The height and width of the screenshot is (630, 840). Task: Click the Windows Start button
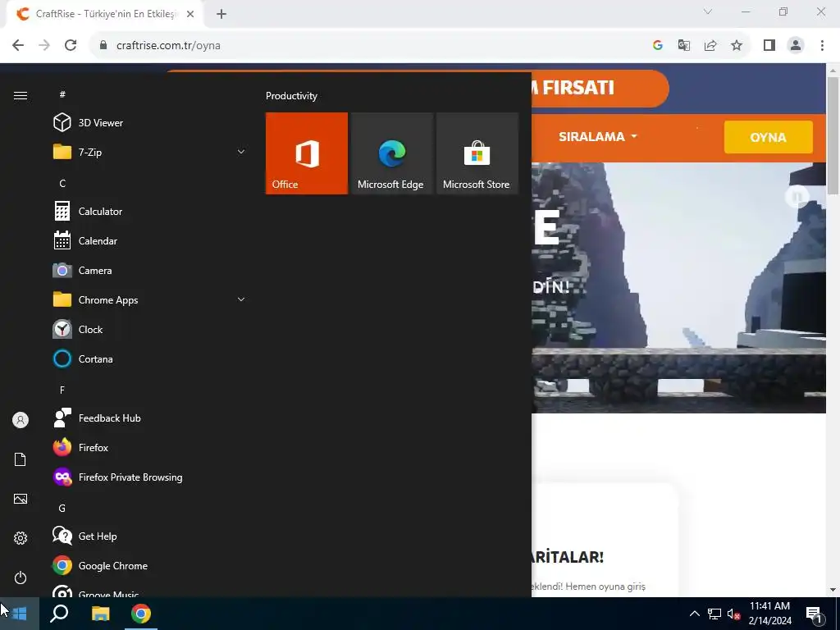tap(20, 614)
